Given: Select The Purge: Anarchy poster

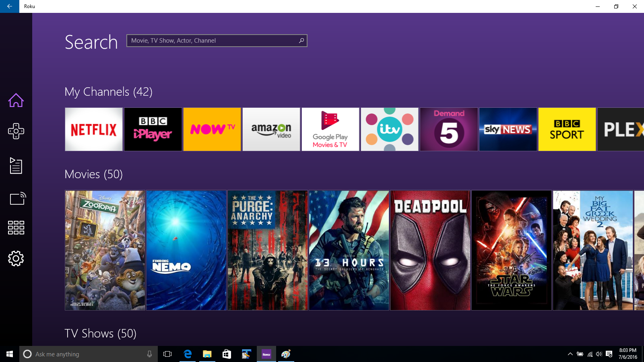Looking at the screenshot, I should (268, 250).
